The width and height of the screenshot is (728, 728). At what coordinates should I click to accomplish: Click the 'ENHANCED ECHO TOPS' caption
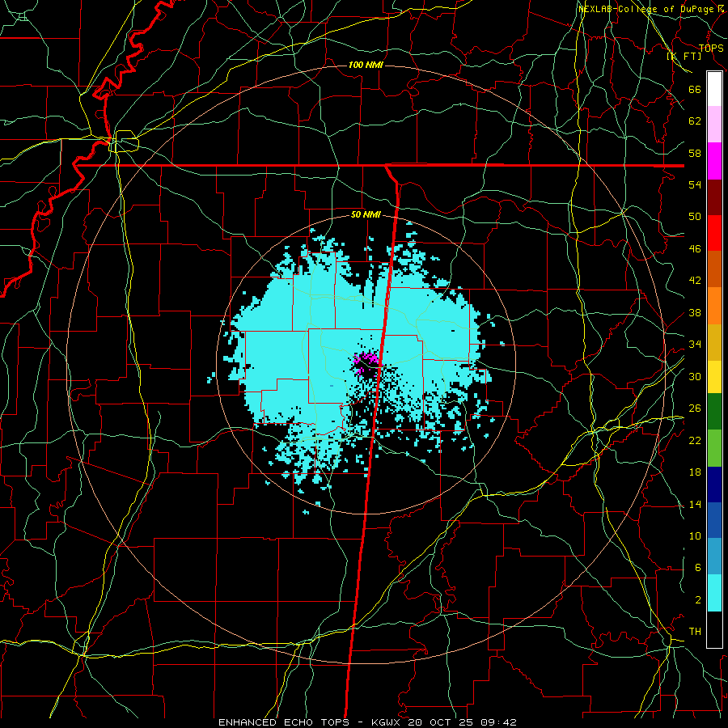coord(286,722)
